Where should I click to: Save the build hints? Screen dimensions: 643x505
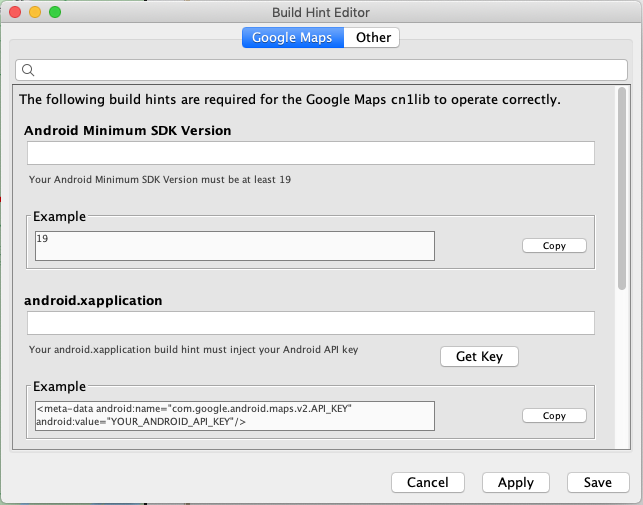click(598, 482)
